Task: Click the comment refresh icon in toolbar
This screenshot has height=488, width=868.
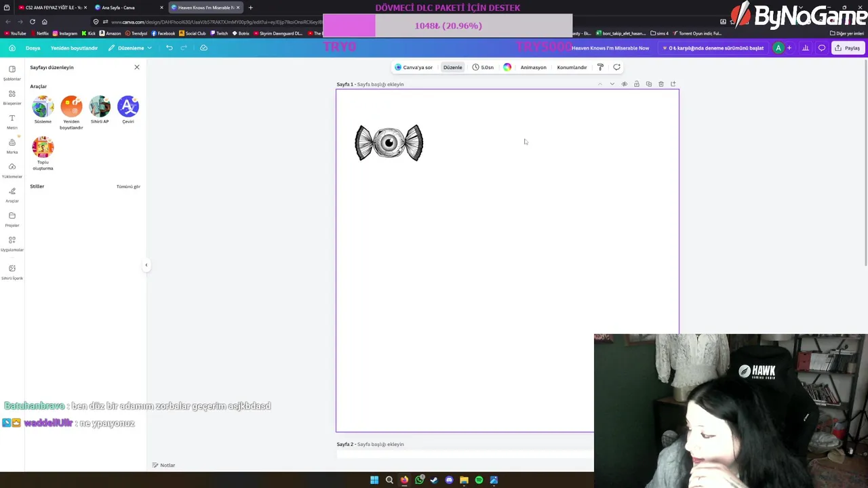Action: (616, 67)
